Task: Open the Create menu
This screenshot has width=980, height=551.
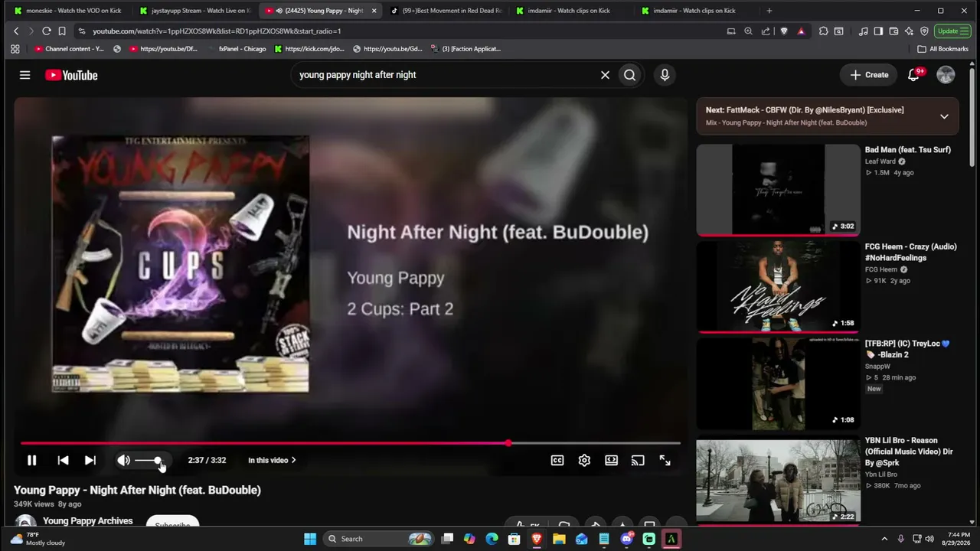Action: [x=869, y=75]
